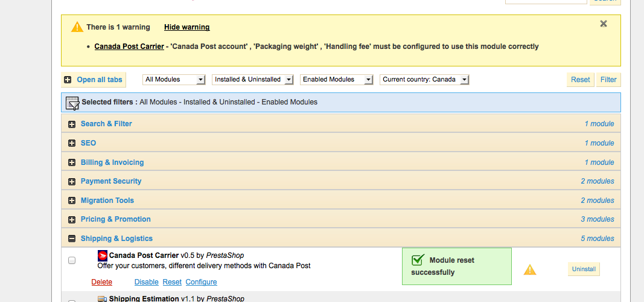This screenshot has height=302, width=644.
Task: Open the All Modules dropdown
Action: [x=174, y=79]
